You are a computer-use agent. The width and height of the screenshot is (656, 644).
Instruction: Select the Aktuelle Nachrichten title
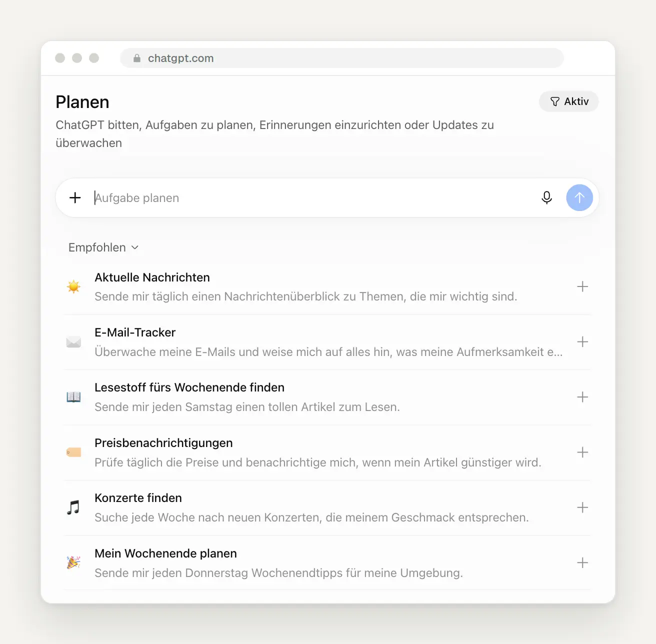[x=152, y=277]
